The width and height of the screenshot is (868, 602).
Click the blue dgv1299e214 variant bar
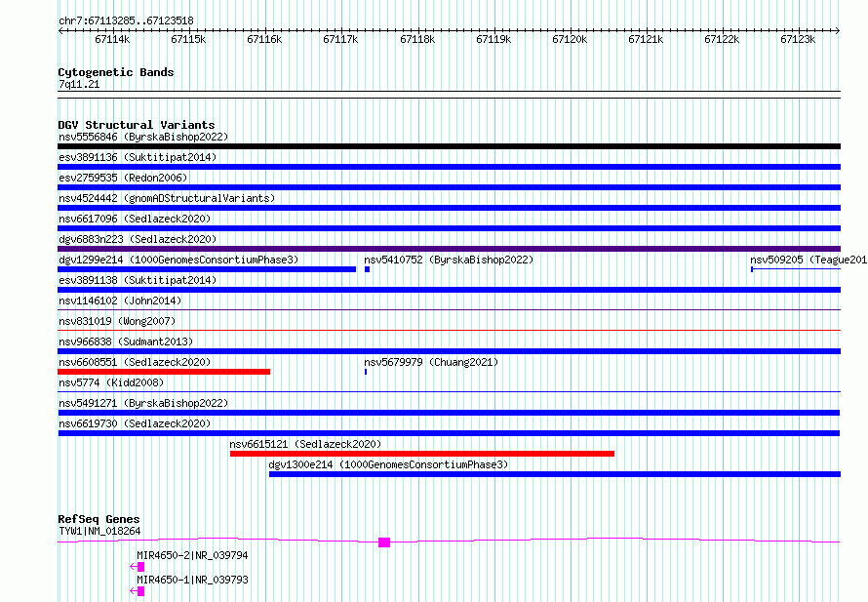click(207, 269)
